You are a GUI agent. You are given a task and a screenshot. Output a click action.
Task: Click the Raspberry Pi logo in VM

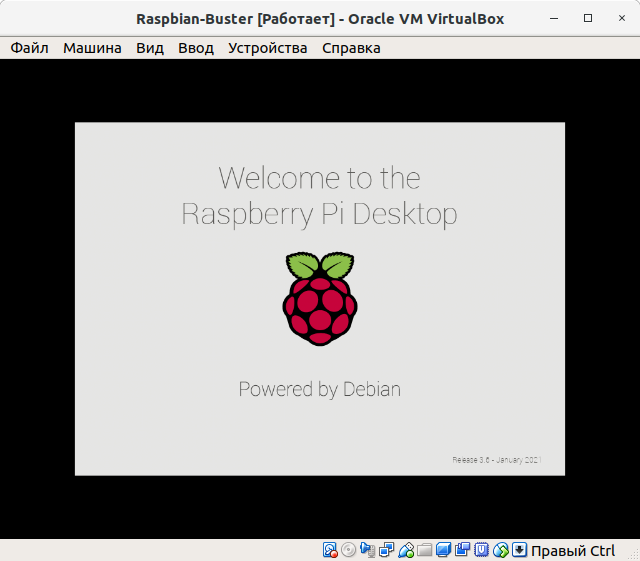pyautogui.click(x=320, y=298)
